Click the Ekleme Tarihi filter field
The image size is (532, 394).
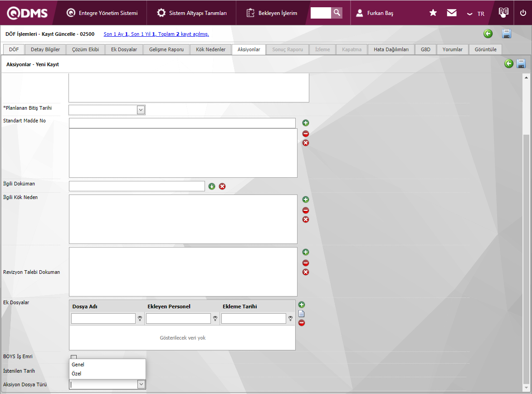pyautogui.click(x=254, y=318)
